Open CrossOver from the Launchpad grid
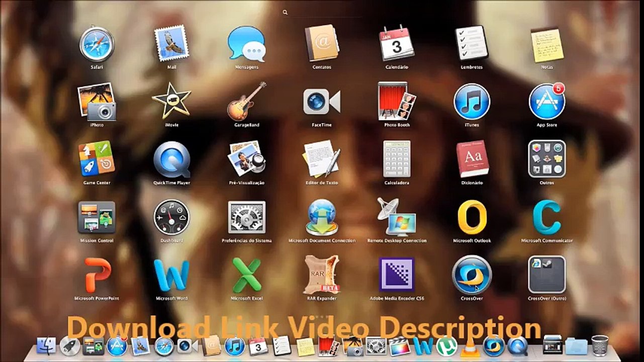Viewport: 644px width, 362px height. 472,275
